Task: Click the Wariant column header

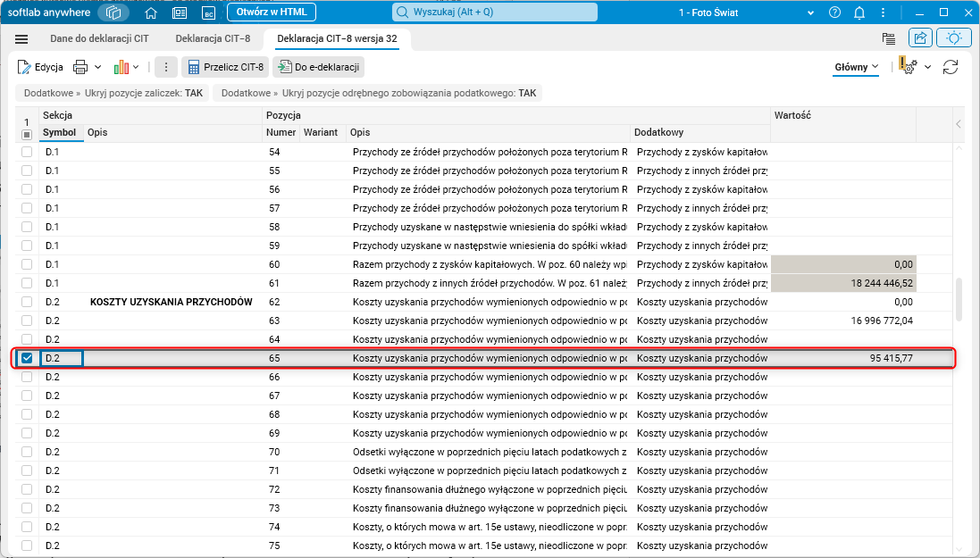Action: [x=321, y=132]
